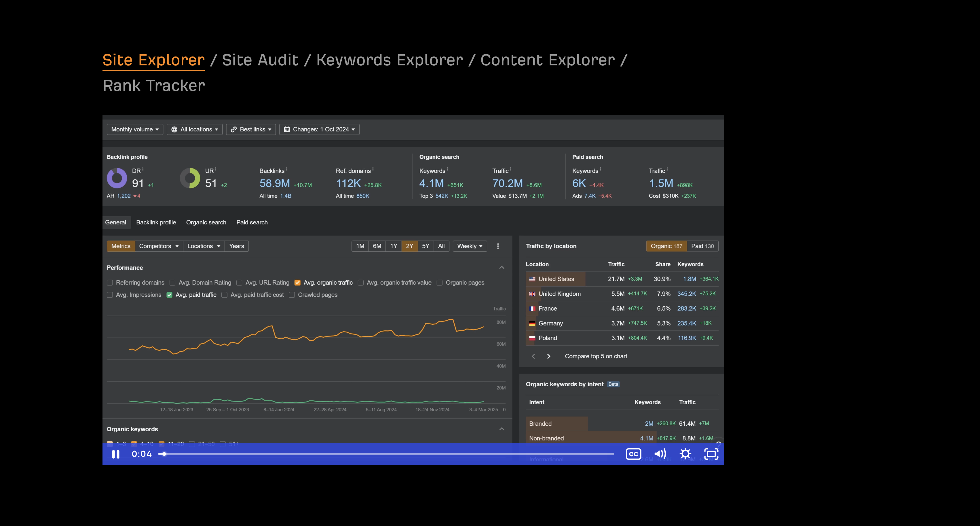Enable Avg. paid traffic cost checkbox
980x526 pixels.
point(225,295)
